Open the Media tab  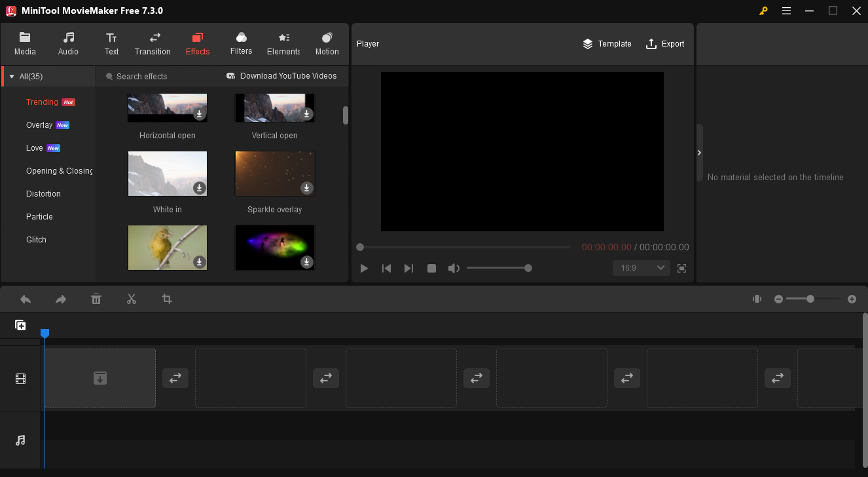pyautogui.click(x=25, y=44)
